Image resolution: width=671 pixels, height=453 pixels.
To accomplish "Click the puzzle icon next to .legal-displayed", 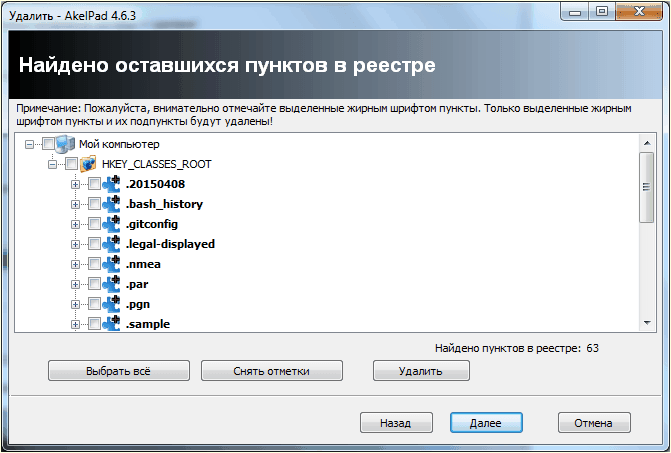I will point(111,244).
